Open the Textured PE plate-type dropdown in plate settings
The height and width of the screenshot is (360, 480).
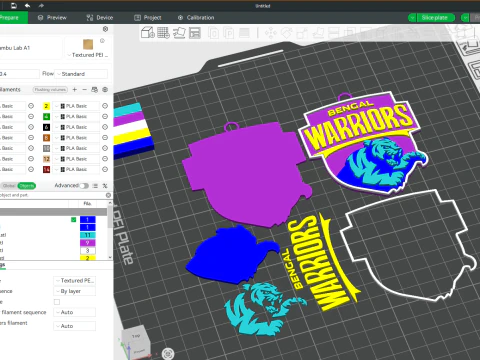pos(75,281)
